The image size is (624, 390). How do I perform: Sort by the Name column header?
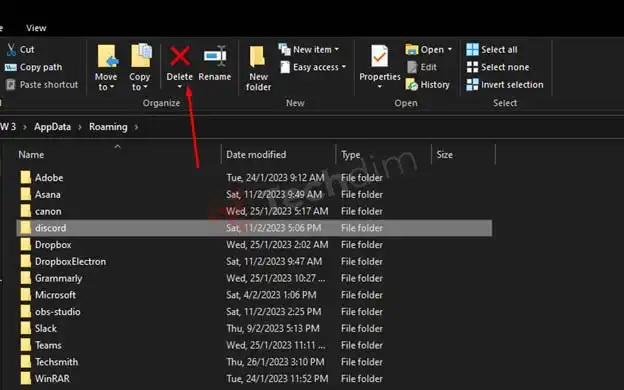[x=31, y=154]
